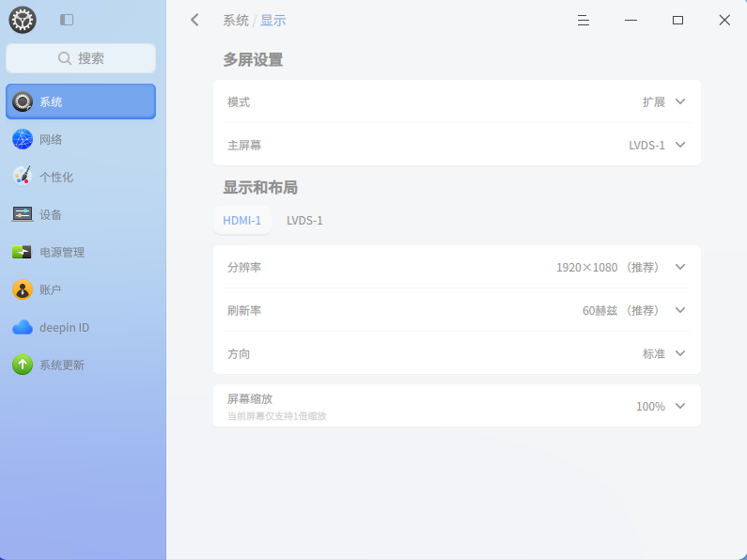Click the hint 当前屏幕仅支持1倍缩放

coord(277,416)
